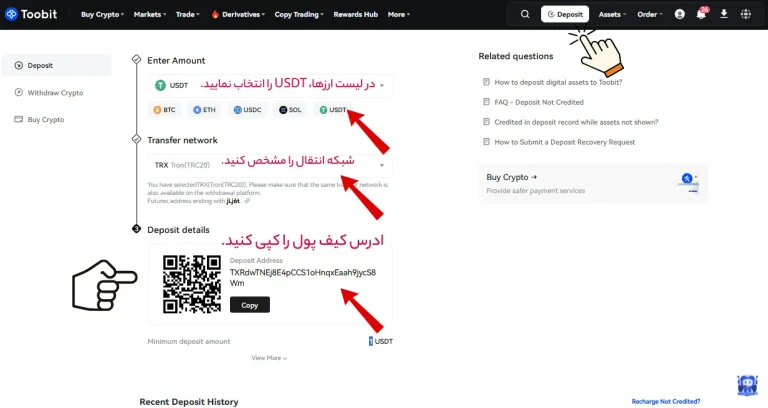Open the Derivatives top menu
Image resolution: width=768 pixels, height=408 pixels.
point(238,15)
